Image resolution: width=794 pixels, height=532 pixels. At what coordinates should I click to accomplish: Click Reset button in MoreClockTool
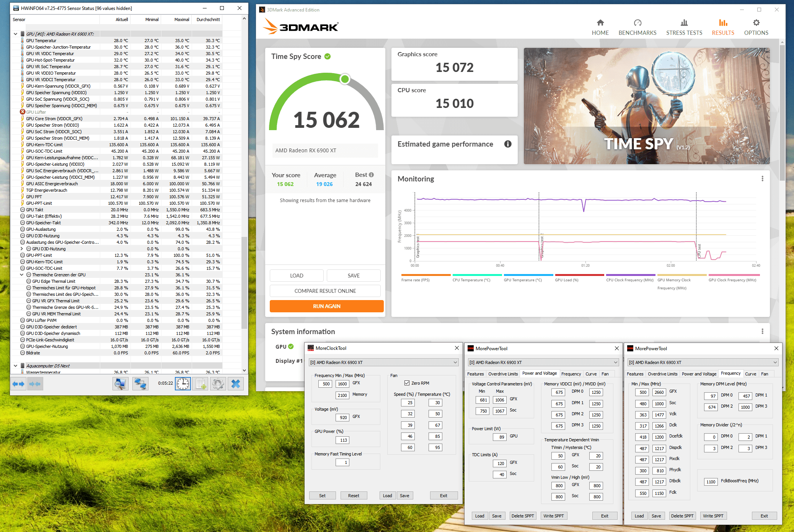[354, 496]
